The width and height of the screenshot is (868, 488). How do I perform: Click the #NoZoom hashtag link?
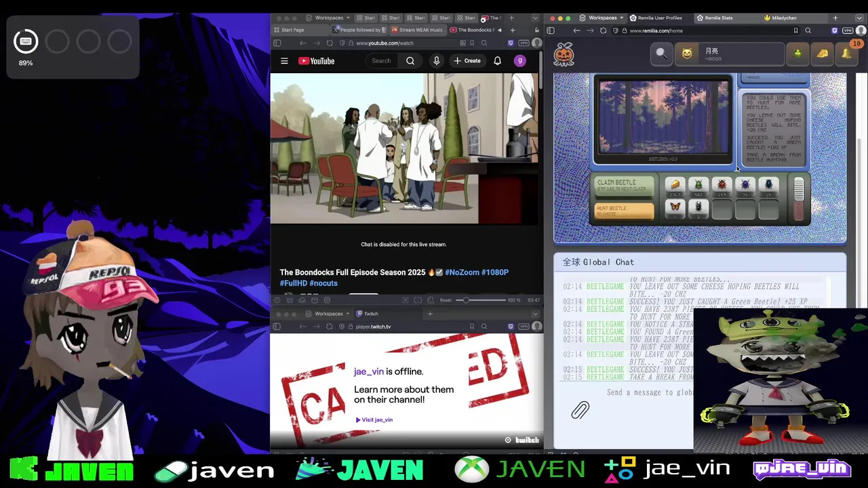(462, 272)
